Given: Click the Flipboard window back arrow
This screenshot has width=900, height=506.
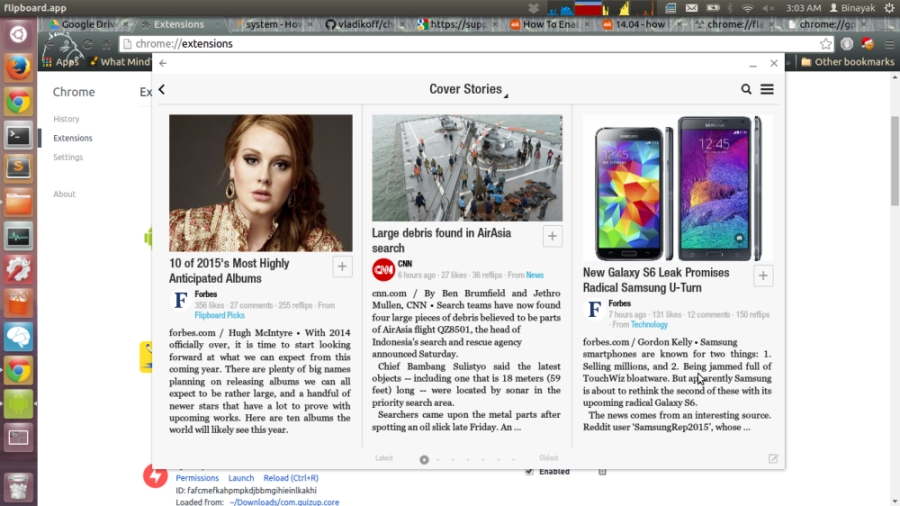Looking at the screenshot, I should point(163,63).
